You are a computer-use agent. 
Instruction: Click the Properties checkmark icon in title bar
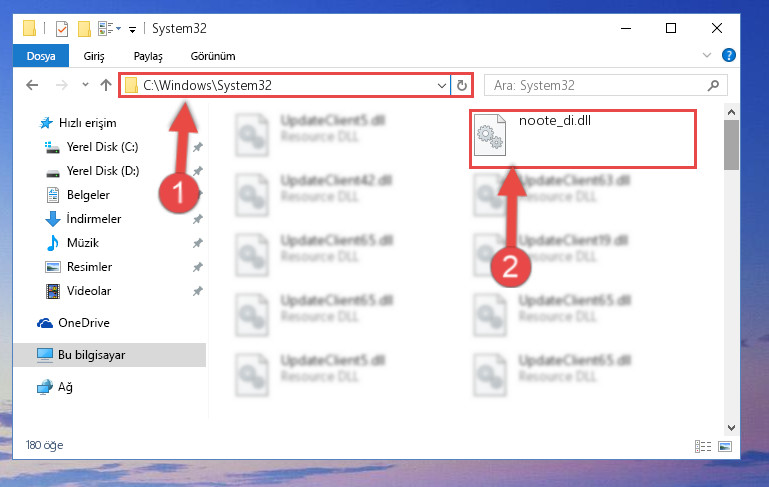click(62, 29)
